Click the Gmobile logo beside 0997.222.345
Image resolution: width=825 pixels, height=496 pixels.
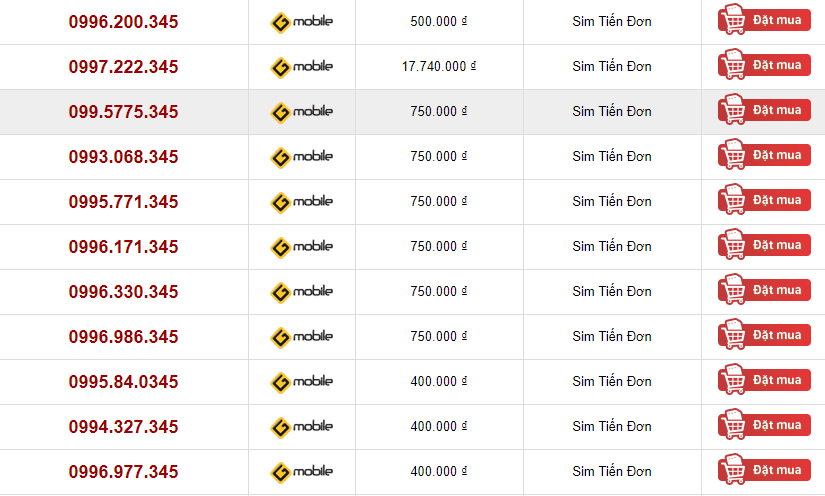coord(301,67)
